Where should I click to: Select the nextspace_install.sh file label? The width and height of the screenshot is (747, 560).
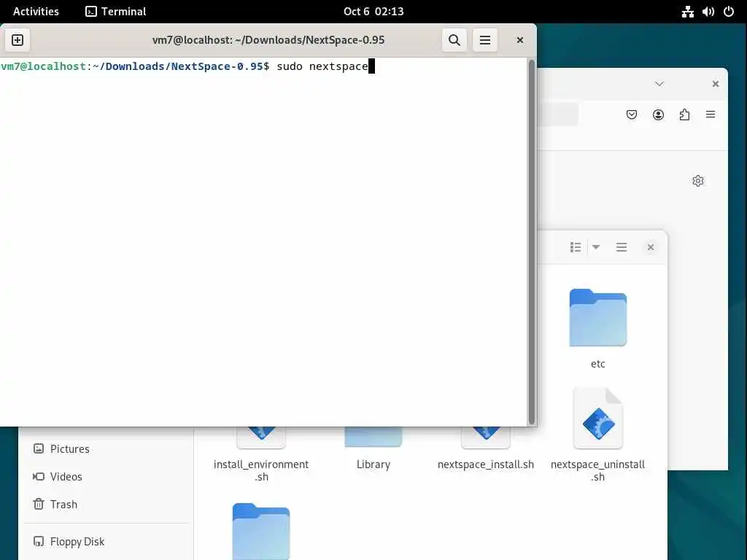pyautogui.click(x=485, y=464)
